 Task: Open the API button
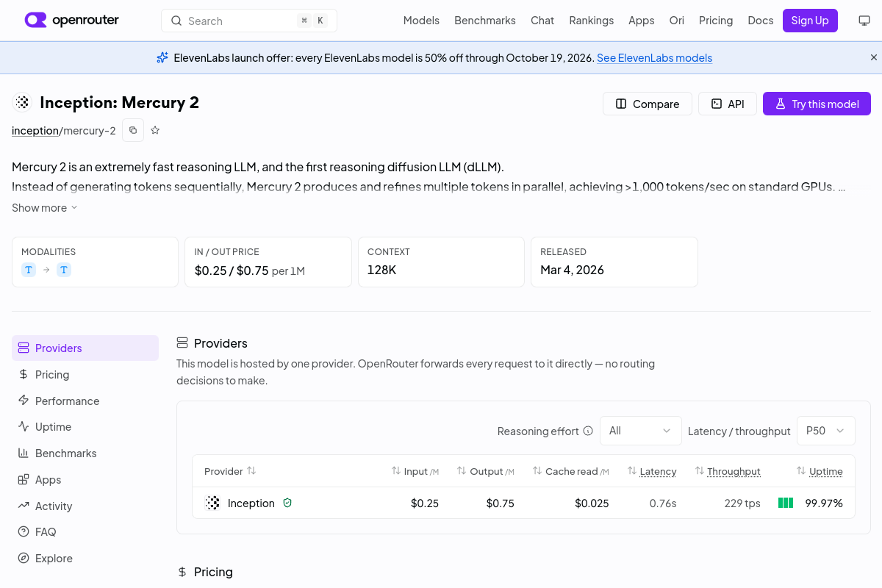point(727,104)
